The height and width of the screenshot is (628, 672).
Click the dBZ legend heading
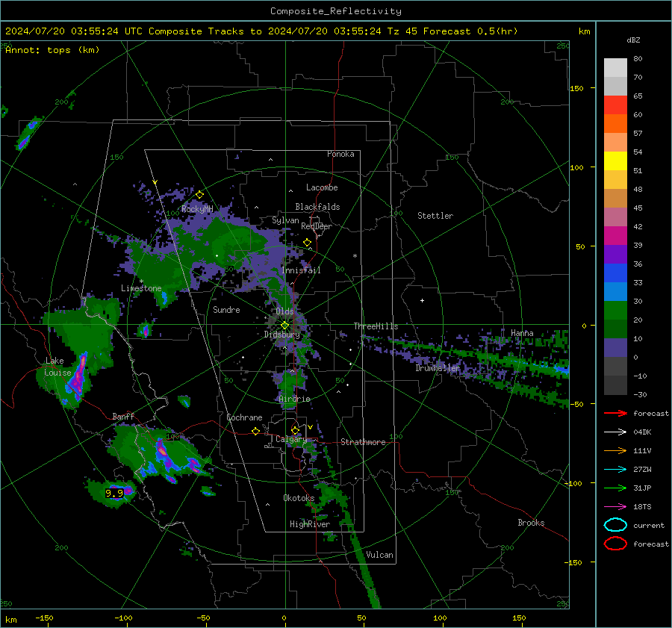(633, 40)
